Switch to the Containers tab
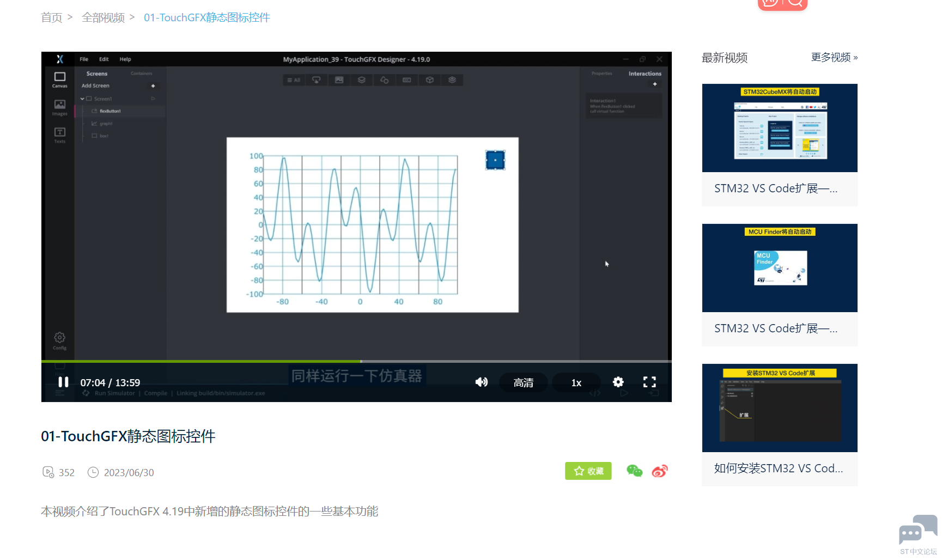The image size is (942, 560). tap(142, 74)
